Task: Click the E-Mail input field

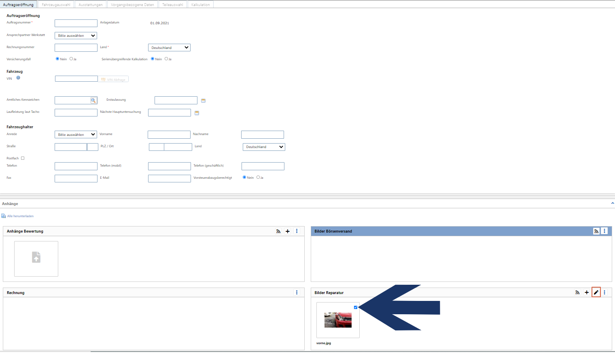Action: [x=170, y=178]
